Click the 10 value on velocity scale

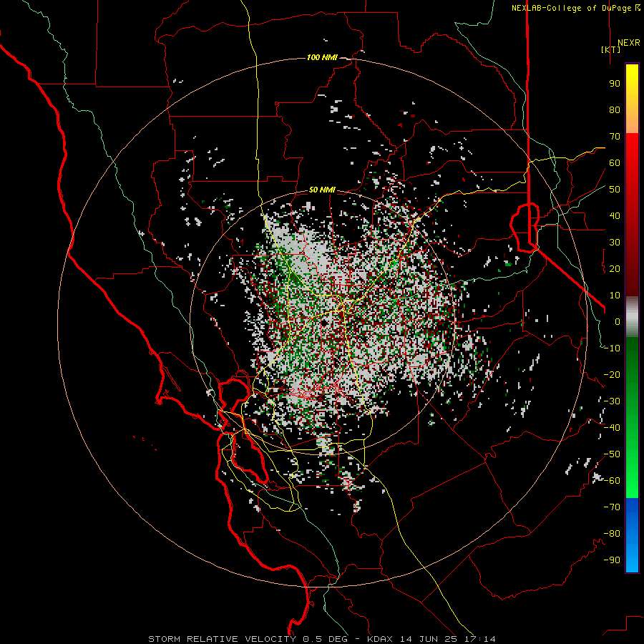click(x=615, y=296)
